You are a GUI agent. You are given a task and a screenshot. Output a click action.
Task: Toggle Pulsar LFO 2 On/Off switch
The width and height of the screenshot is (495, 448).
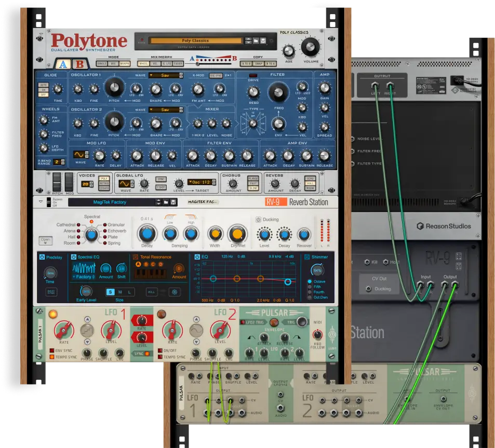pos(160,350)
